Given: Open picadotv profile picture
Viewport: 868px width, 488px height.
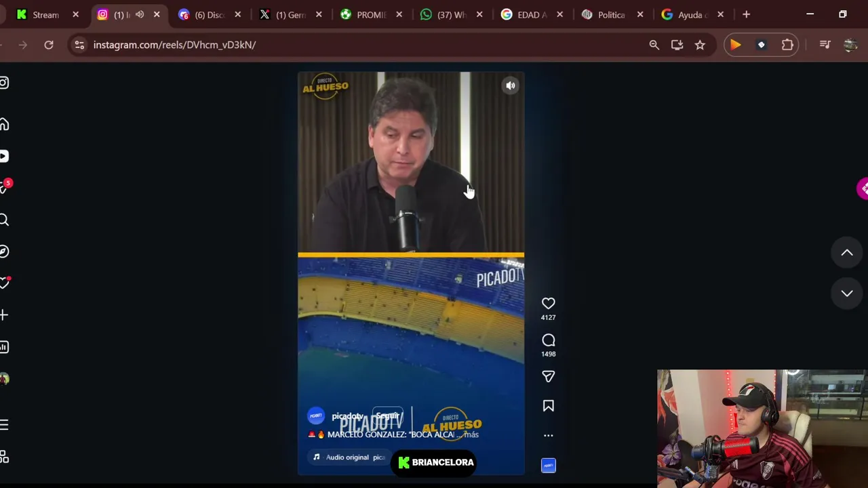Looking at the screenshot, I should (316, 416).
